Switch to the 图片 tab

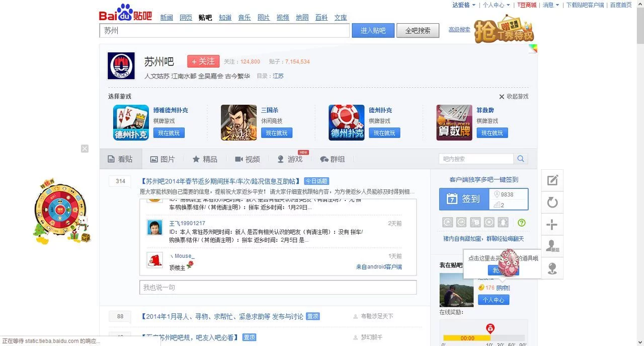163,159
